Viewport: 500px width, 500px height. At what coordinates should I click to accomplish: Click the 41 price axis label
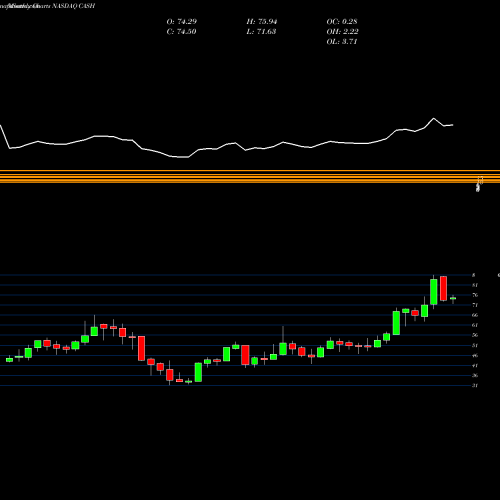coord(475,365)
